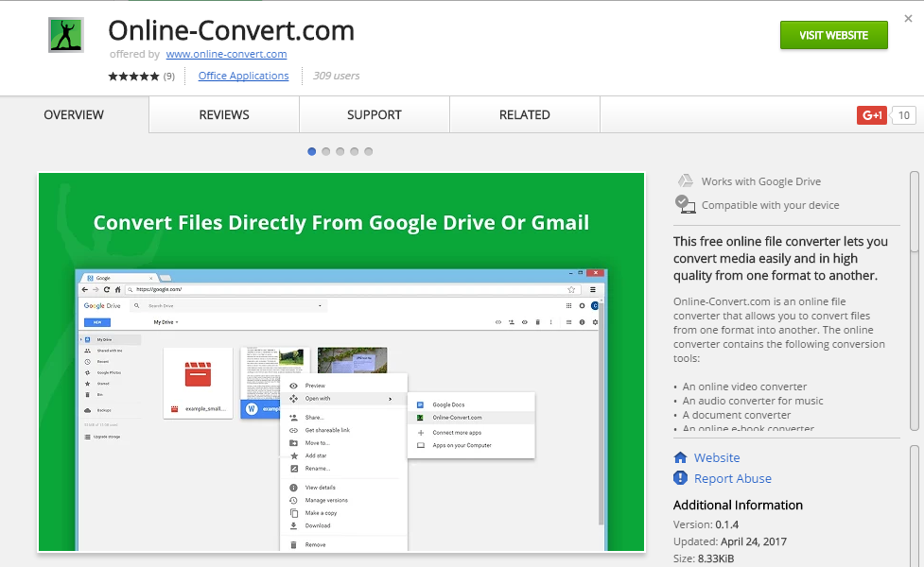Viewport: 924px width, 567px height.
Task: Follow the Website link in the sidebar
Action: click(717, 457)
